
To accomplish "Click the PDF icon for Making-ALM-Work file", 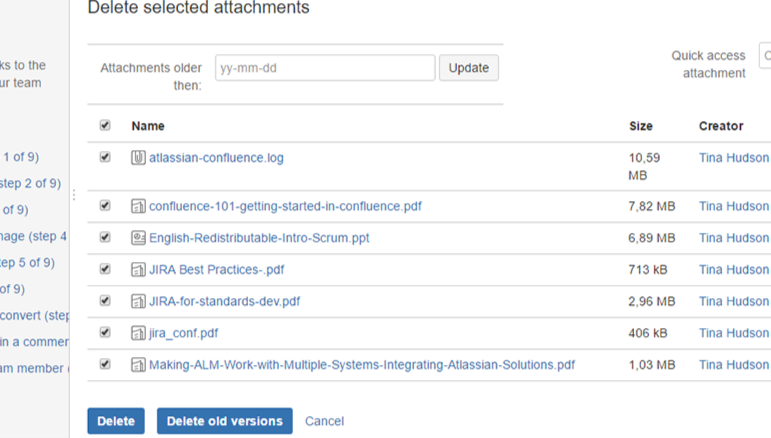I will click(x=139, y=365).
